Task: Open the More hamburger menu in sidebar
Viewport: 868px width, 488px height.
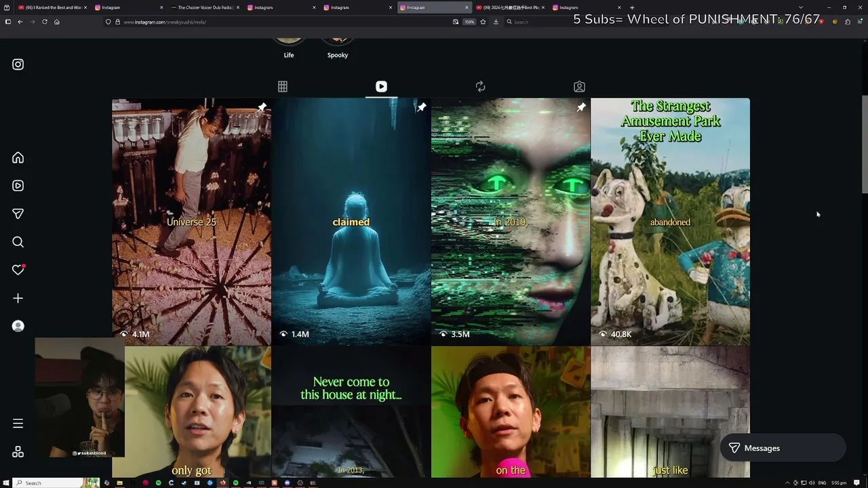Action: coord(18,424)
